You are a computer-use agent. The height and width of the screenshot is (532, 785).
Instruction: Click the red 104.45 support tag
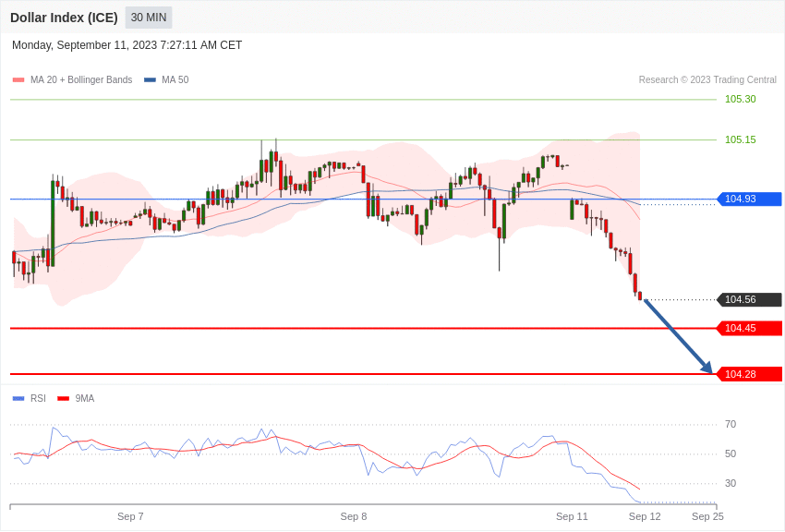coord(749,328)
